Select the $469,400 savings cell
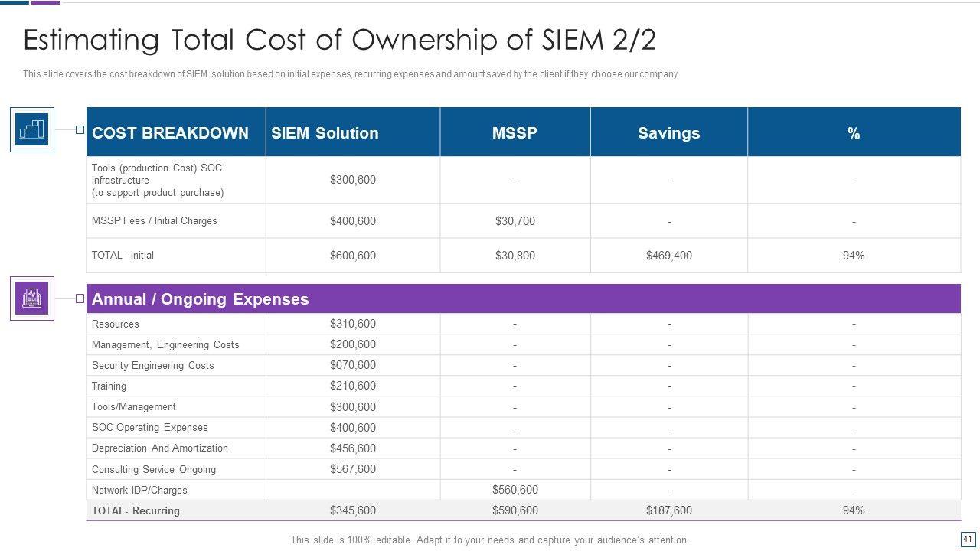This screenshot has height=551, width=980. coord(668,256)
